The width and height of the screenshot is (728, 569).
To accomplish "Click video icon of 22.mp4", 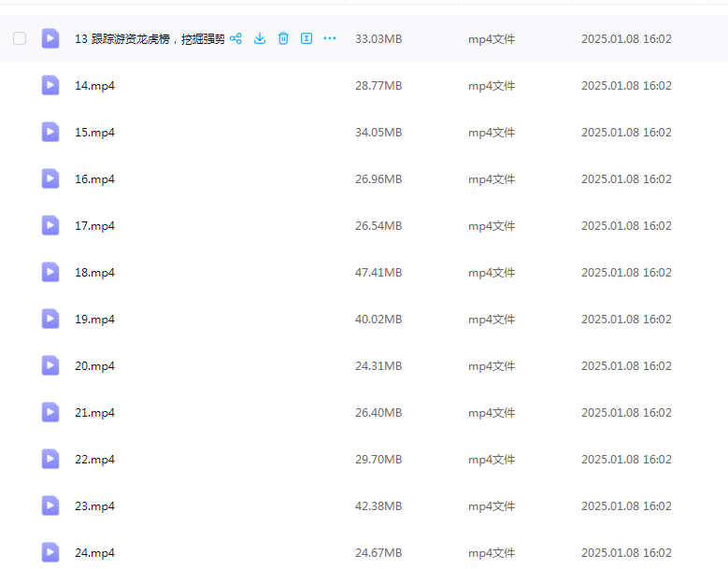I will 50,459.
